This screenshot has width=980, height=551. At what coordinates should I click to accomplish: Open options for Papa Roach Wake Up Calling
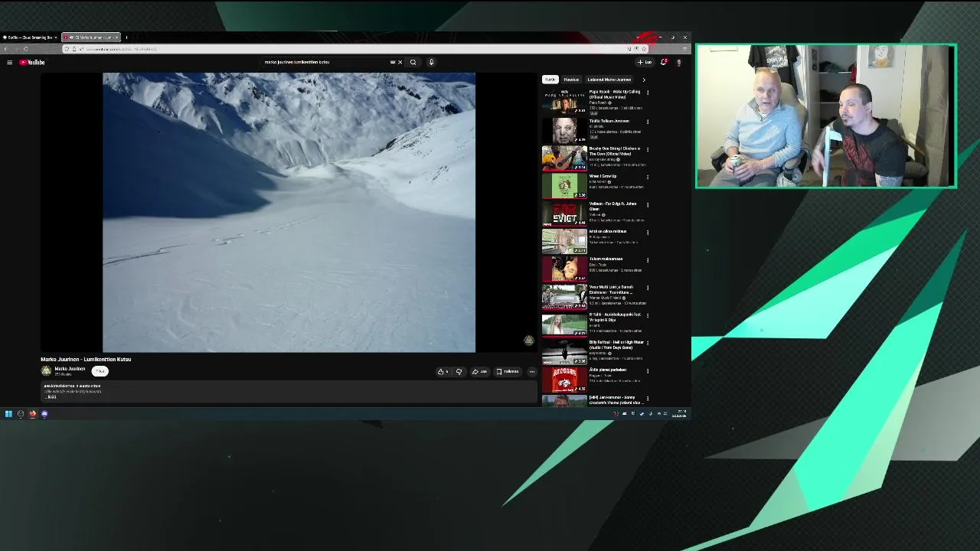[x=648, y=93]
